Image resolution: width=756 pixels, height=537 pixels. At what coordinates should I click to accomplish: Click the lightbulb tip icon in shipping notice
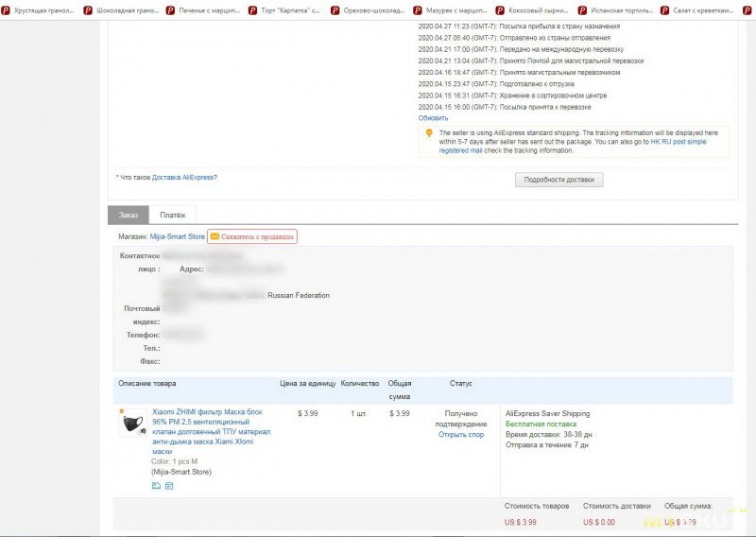click(428, 133)
